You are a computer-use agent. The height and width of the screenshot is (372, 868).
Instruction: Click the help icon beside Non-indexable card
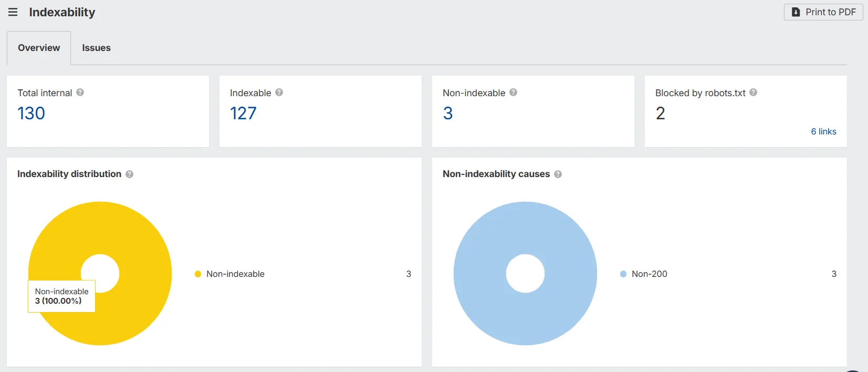click(x=513, y=92)
